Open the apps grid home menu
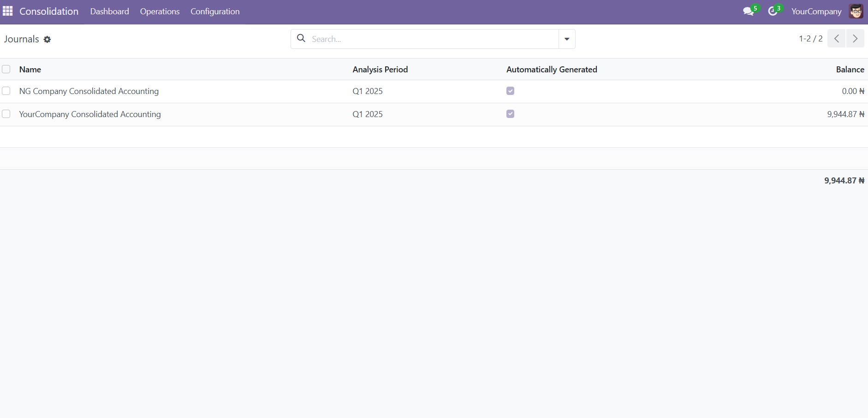The width and height of the screenshot is (868, 418). click(8, 12)
